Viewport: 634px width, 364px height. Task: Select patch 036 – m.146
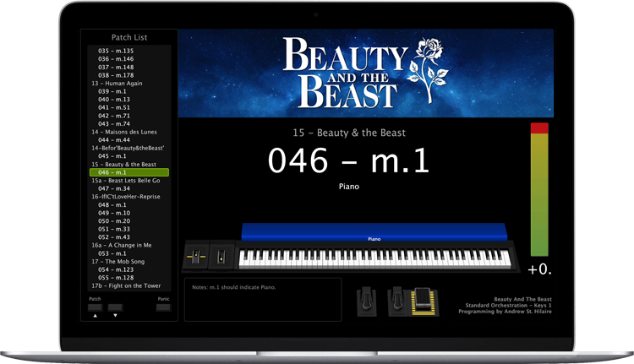click(129, 59)
